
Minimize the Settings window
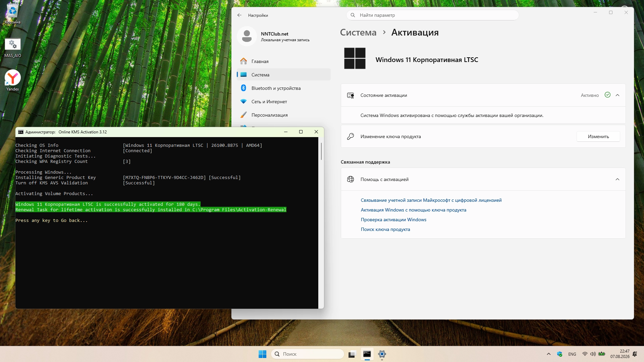[595, 12]
